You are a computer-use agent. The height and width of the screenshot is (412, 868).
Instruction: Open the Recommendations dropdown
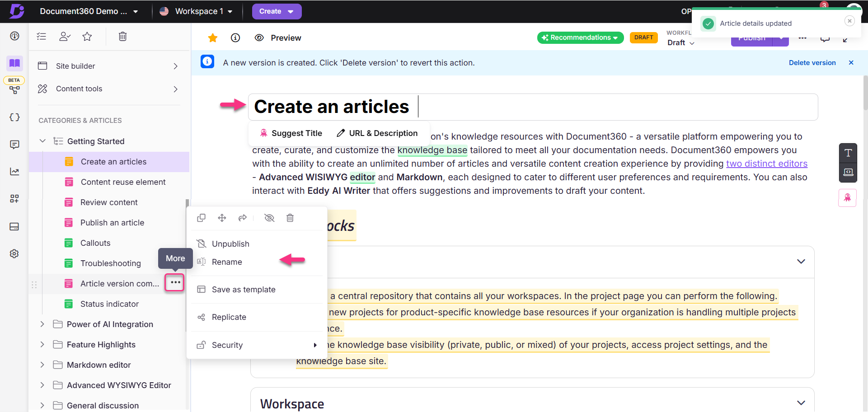tap(580, 37)
